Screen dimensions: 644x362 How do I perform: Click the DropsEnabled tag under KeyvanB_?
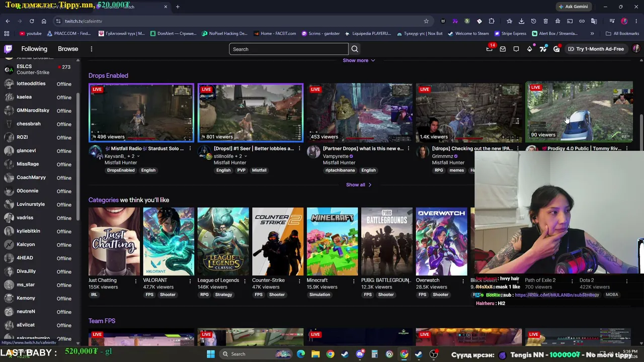pos(121,170)
